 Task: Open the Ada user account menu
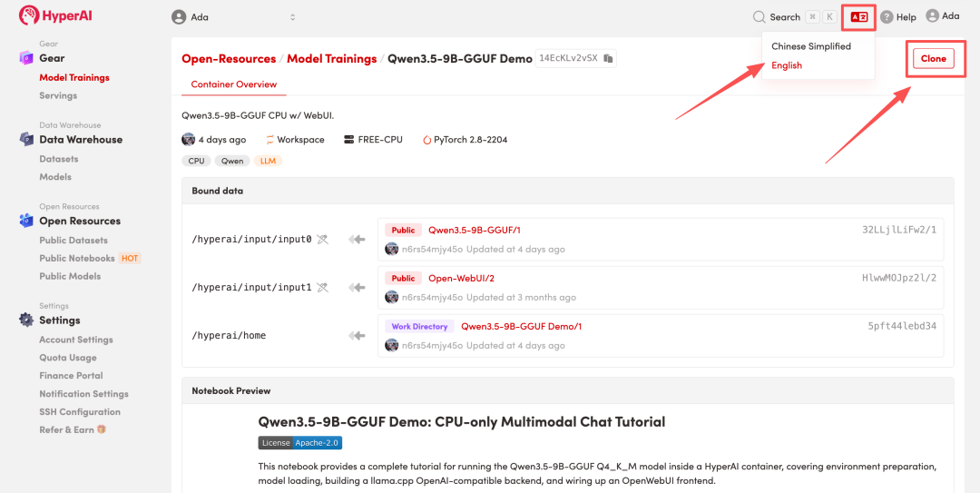coord(942,16)
